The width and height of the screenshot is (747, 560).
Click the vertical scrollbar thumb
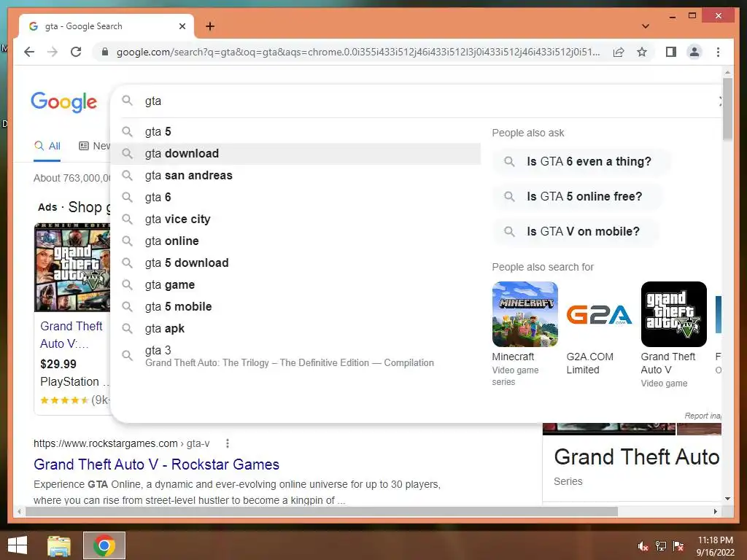coord(727,109)
